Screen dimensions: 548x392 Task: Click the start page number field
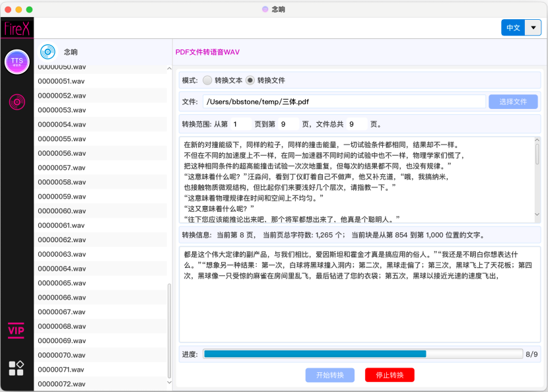pos(241,124)
